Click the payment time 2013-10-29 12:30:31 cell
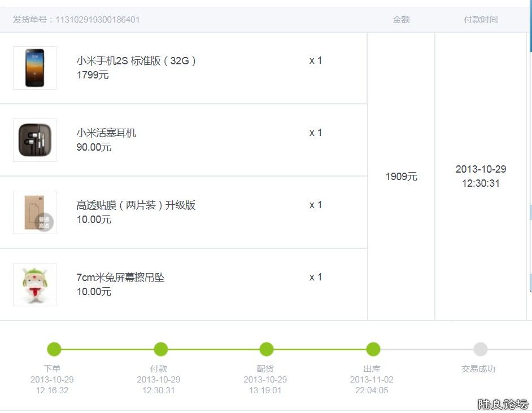This screenshot has width=532, height=413. click(481, 176)
